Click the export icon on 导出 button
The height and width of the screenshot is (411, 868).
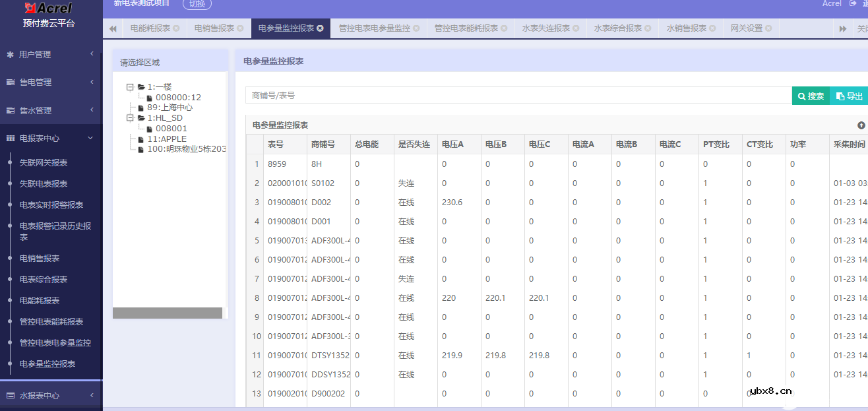(840, 96)
